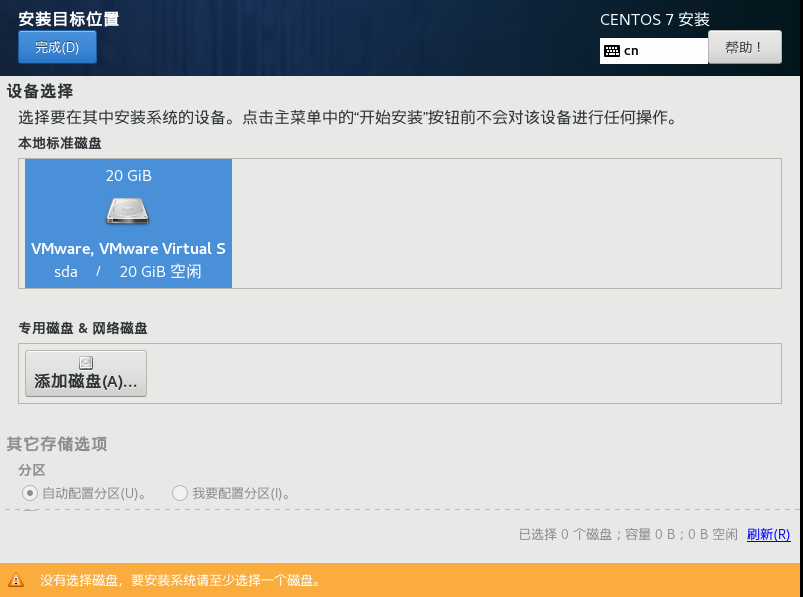Choose 我要配置分区(I) radio option
Screen dimensions: 803x597
click(232, 493)
